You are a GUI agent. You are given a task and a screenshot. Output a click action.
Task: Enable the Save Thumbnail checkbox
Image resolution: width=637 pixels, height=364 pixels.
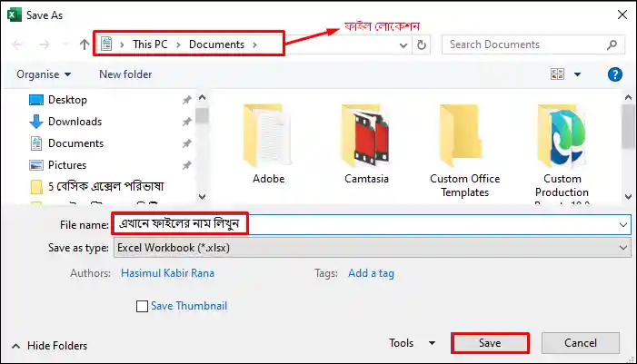(x=142, y=306)
